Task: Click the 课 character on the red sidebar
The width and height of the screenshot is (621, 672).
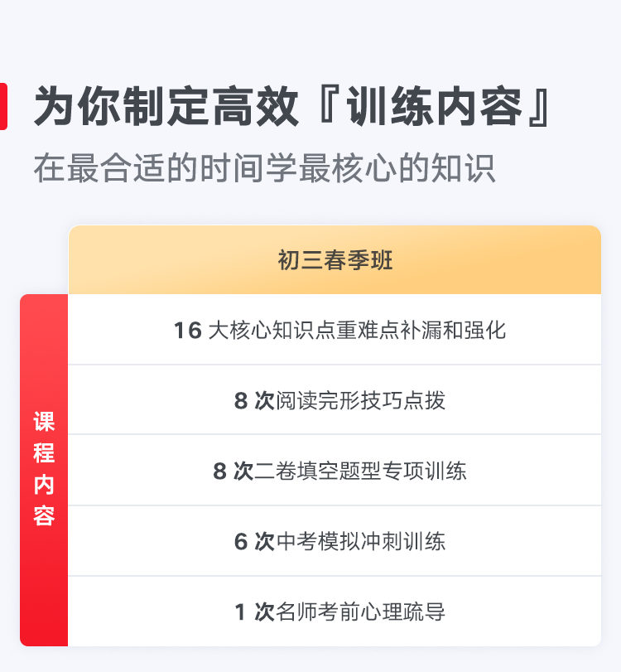Action: click(x=44, y=422)
